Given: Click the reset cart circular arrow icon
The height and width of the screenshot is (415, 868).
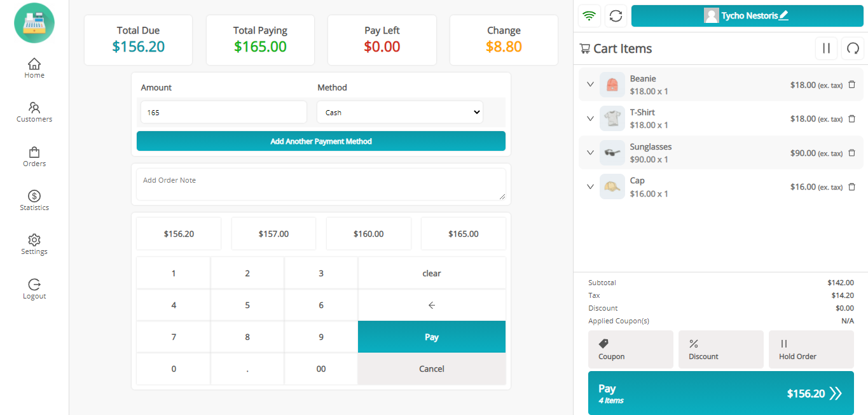Looking at the screenshot, I should (853, 48).
